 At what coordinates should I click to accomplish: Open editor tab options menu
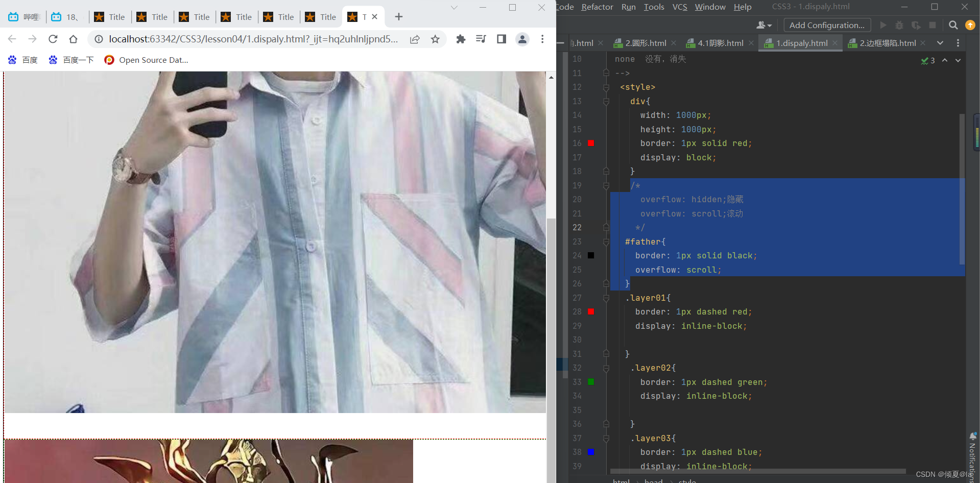[958, 43]
